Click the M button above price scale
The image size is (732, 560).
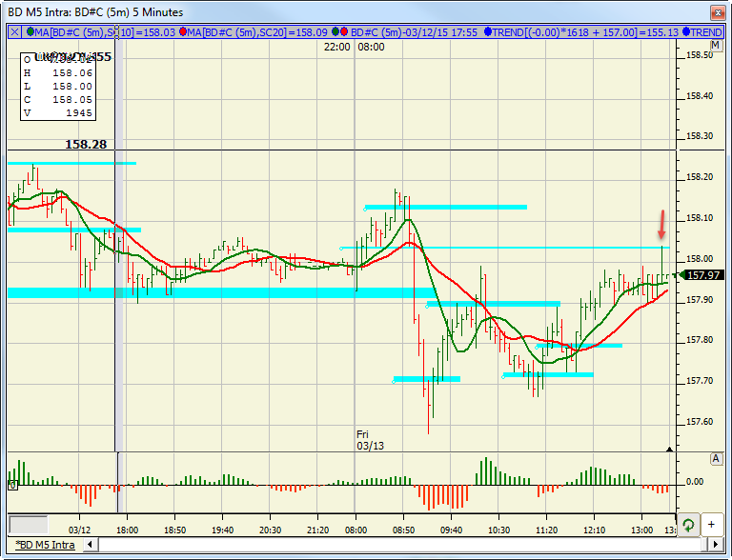(715, 46)
